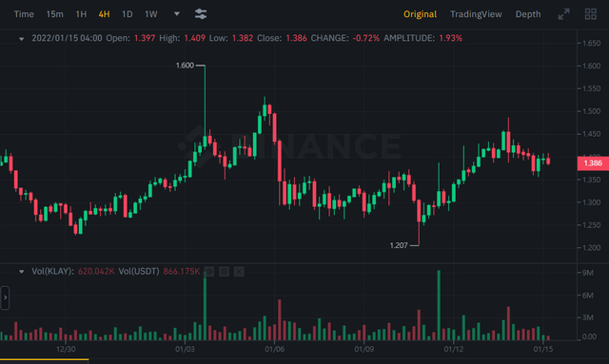The image size is (609, 364).
Task: Switch to the TradingView chart
Action: click(476, 14)
